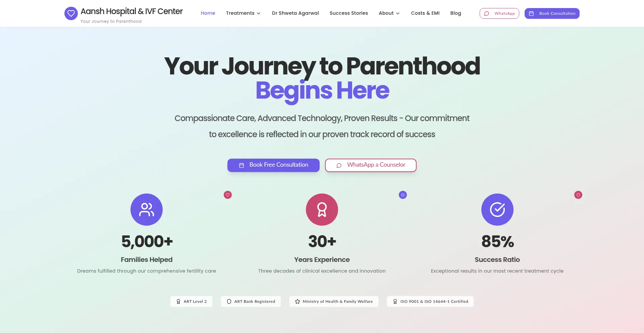Image resolution: width=644 pixels, height=333 pixels.
Task: Navigate to Dr Shweta Agarwal page
Action: (x=296, y=13)
